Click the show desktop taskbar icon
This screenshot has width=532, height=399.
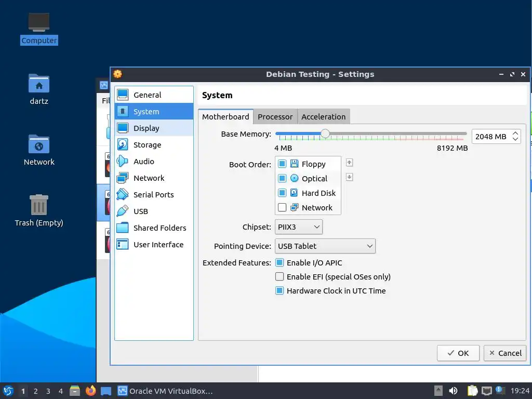(106, 391)
